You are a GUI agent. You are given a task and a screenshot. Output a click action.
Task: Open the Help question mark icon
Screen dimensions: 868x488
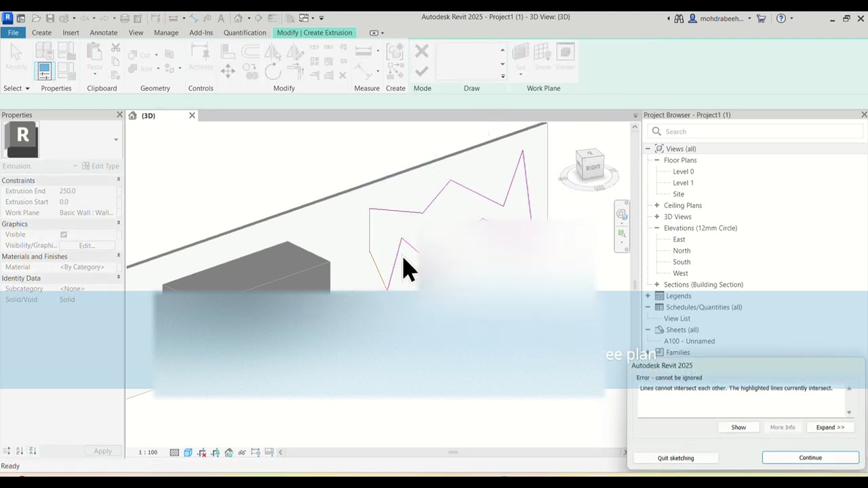[x=781, y=18]
